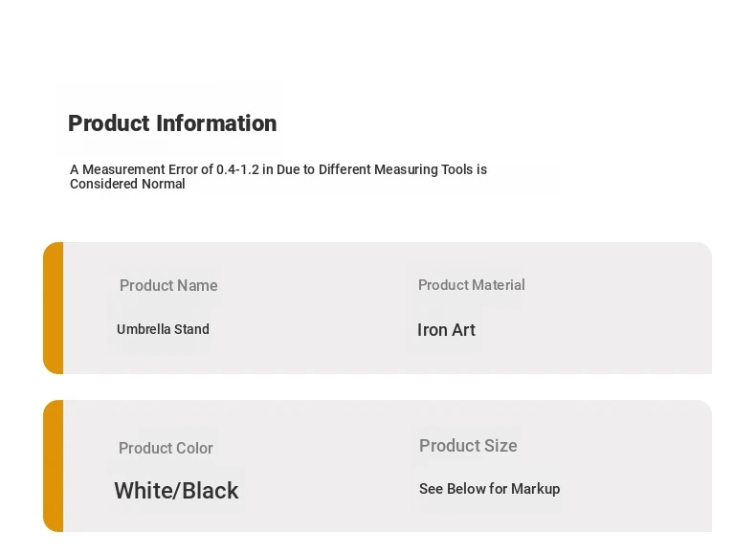Screen dimensions: 756x554
Task: Click the Product Information heading
Action: click(x=172, y=123)
